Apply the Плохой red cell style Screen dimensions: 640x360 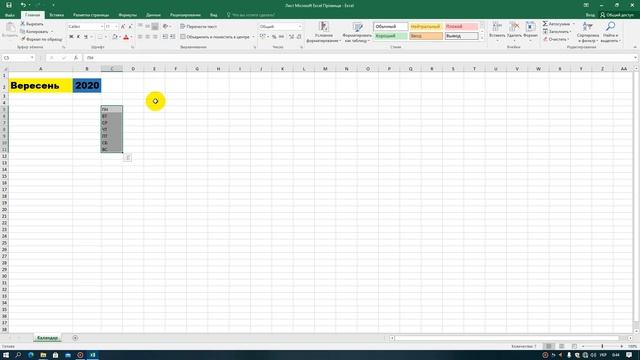pos(461,27)
